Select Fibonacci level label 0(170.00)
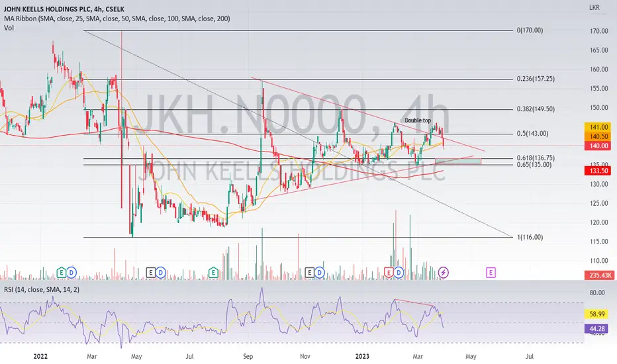Screen dimensions: 617x364 (530, 30)
